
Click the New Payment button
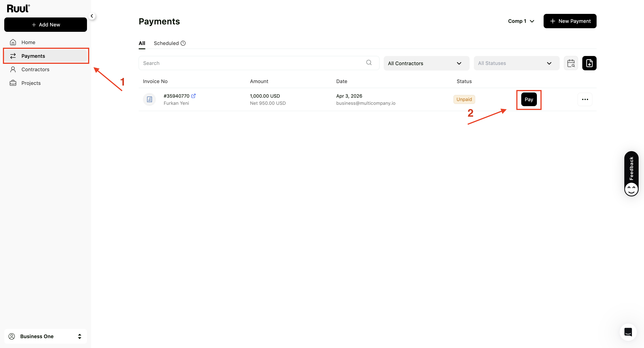(570, 21)
